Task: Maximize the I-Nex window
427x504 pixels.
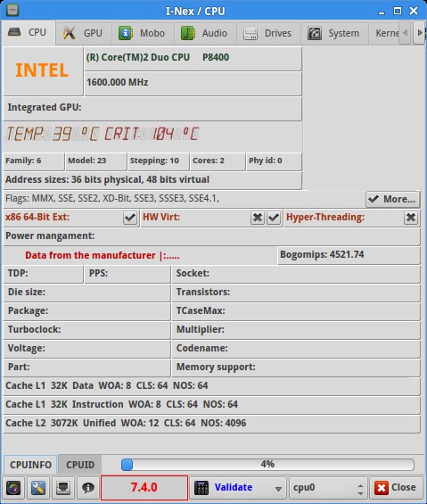Action: (x=398, y=12)
